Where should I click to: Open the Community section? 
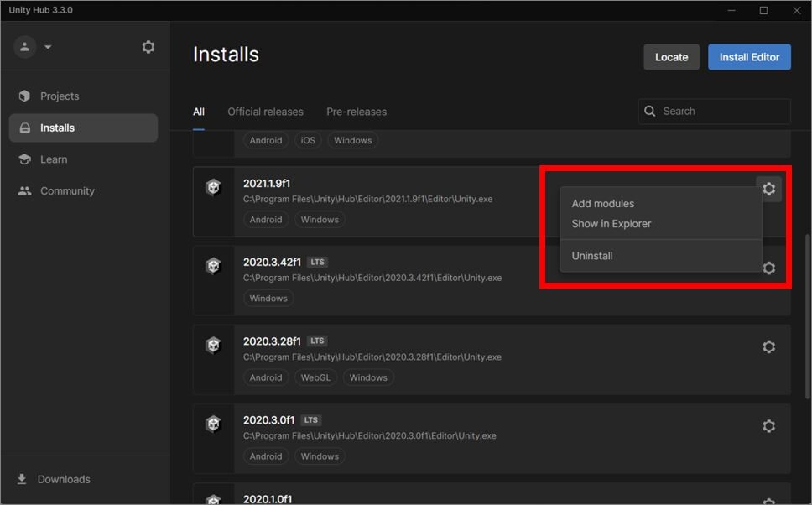(66, 190)
